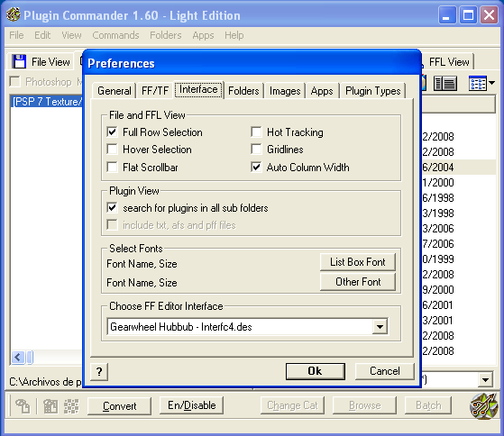Enable Flat Scrollbar checkbox
This screenshot has height=436, width=504.
[x=112, y=167]
